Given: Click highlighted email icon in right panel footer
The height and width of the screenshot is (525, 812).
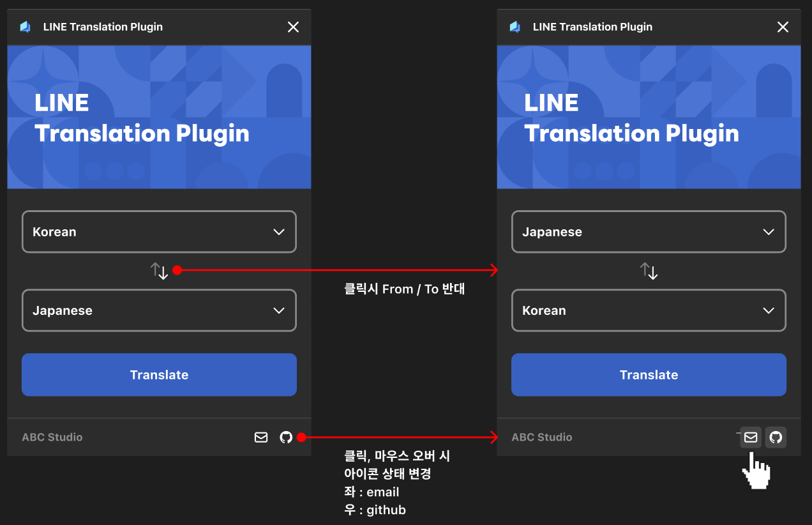Looking at the screenshot, I should pos(751,438).
